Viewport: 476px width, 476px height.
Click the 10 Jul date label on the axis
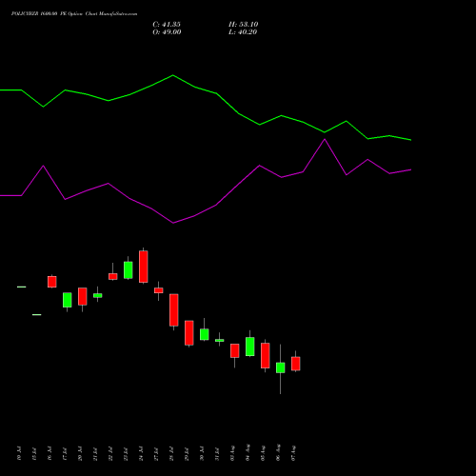19,453
